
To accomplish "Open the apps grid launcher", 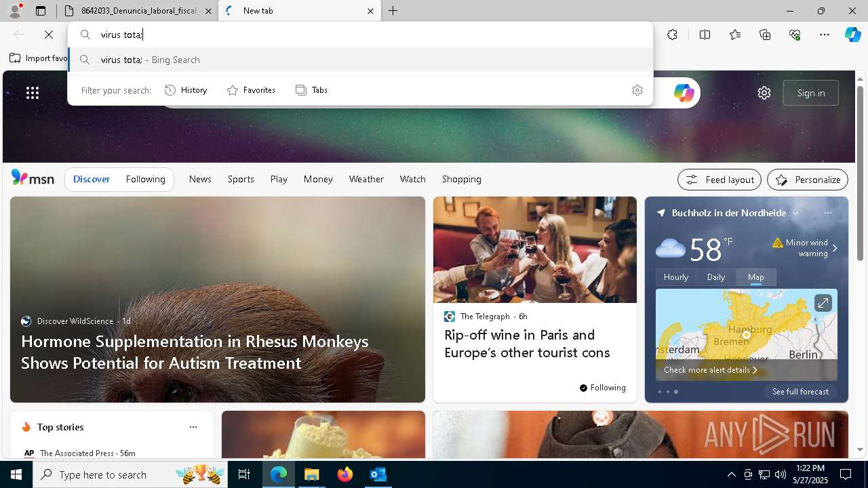I will click(x=33, y=93).
